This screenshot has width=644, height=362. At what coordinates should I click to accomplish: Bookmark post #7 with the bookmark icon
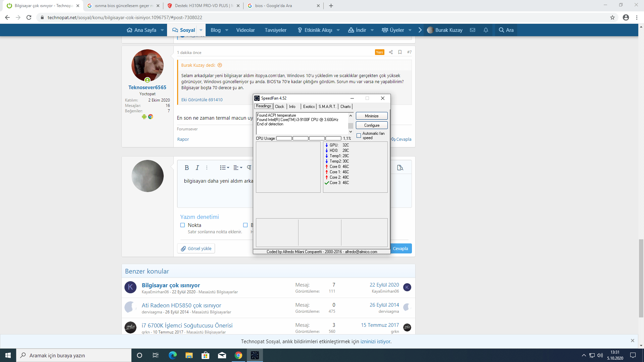pos(400,52)
